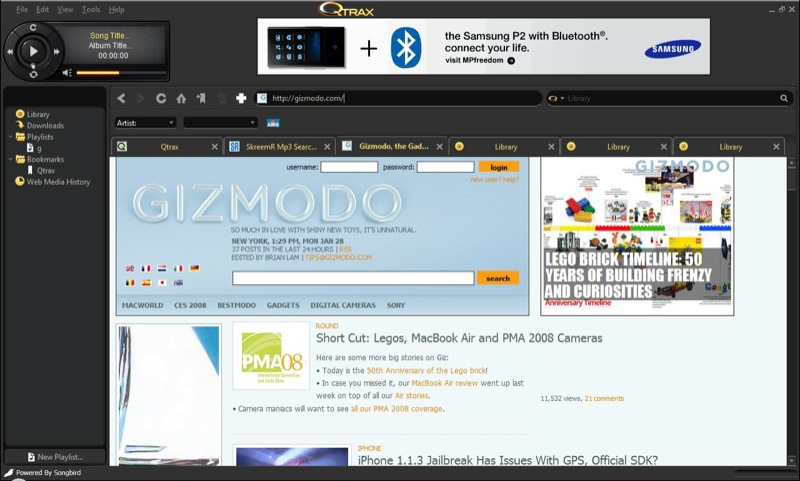Open the empty second filter dropdown

220,122
